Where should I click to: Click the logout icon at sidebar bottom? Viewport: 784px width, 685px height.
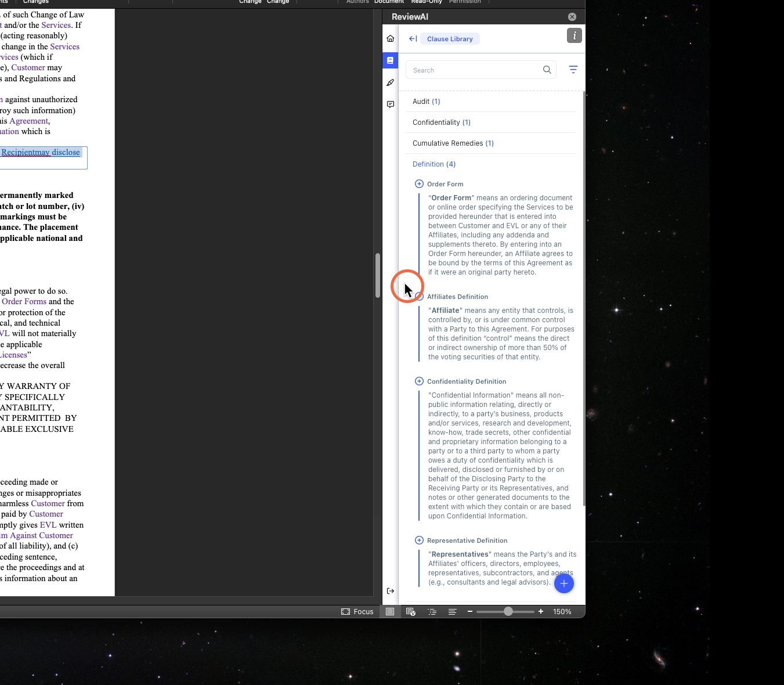[x=391, y=591]
